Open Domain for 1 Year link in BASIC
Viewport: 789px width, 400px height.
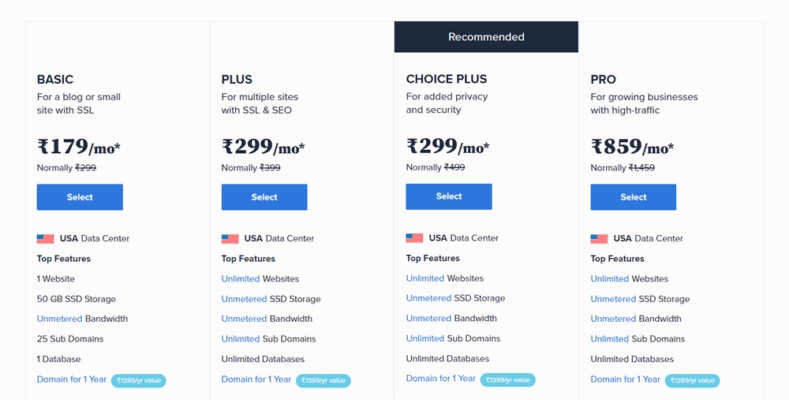(71, 379)
